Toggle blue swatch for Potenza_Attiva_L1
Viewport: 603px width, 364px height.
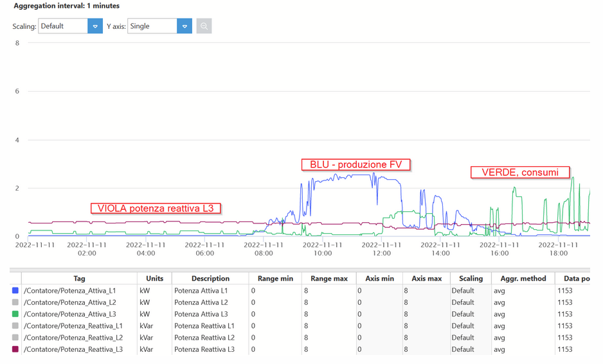click(15, 291)
